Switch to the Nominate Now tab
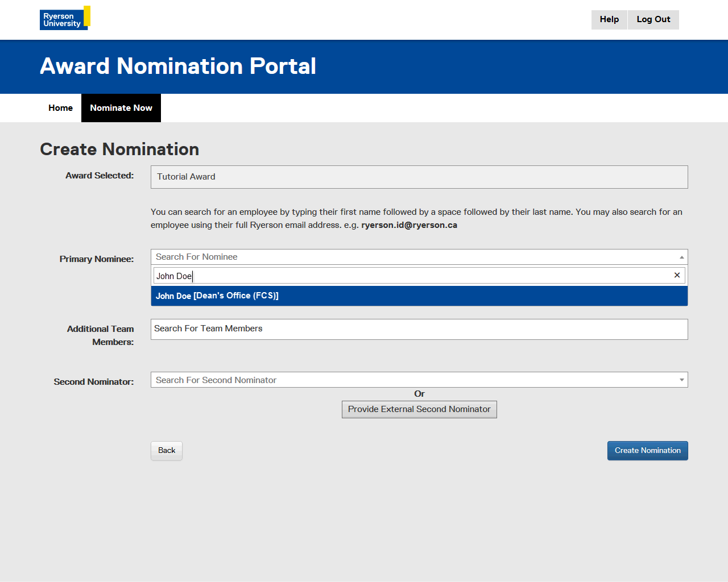The image size is (728, 582). click(x=121, y=108)
